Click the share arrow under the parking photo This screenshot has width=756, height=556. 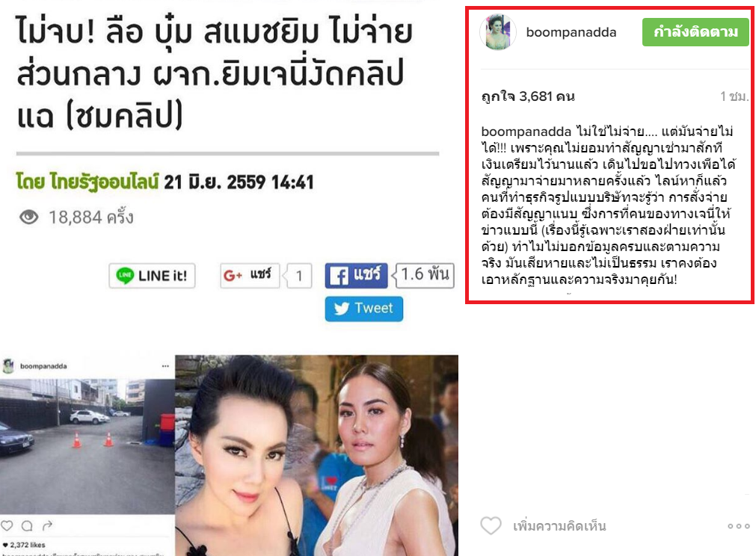tap(47, 525)
